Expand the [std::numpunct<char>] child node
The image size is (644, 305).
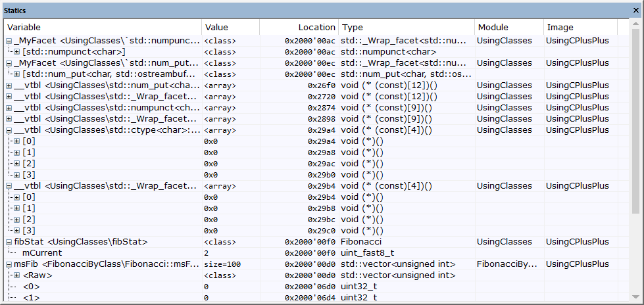point(17,51)
